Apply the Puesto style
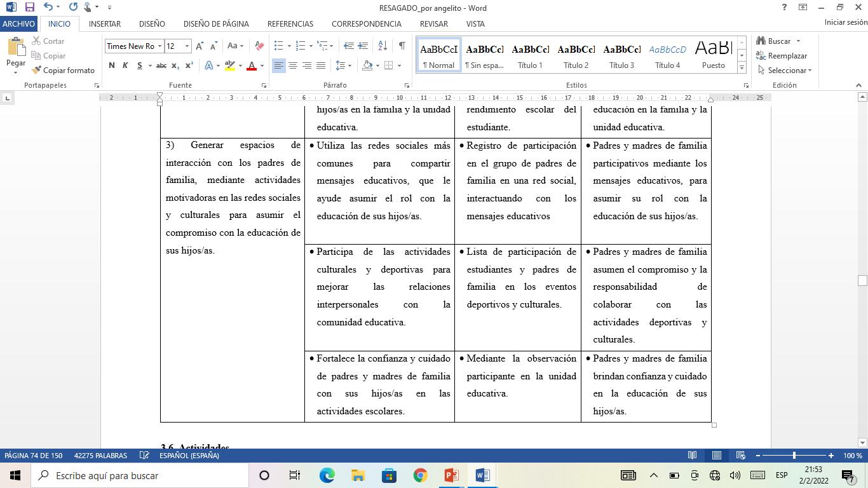The image size is (868, 488). (714, 55)
